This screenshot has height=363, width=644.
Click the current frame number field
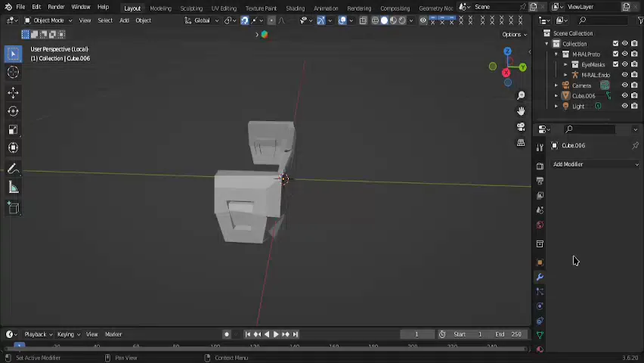(416, 334)
